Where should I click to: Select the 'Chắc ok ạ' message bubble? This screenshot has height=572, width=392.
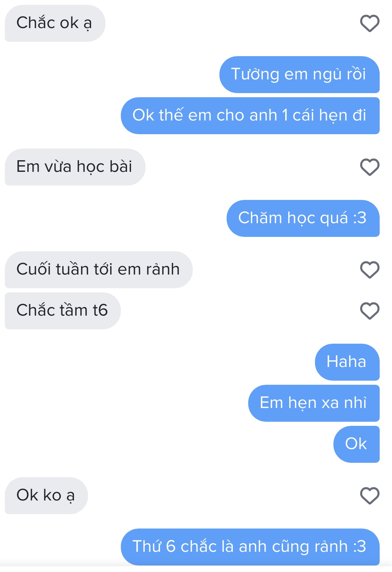pyautogui.click(x=55, y=23)
